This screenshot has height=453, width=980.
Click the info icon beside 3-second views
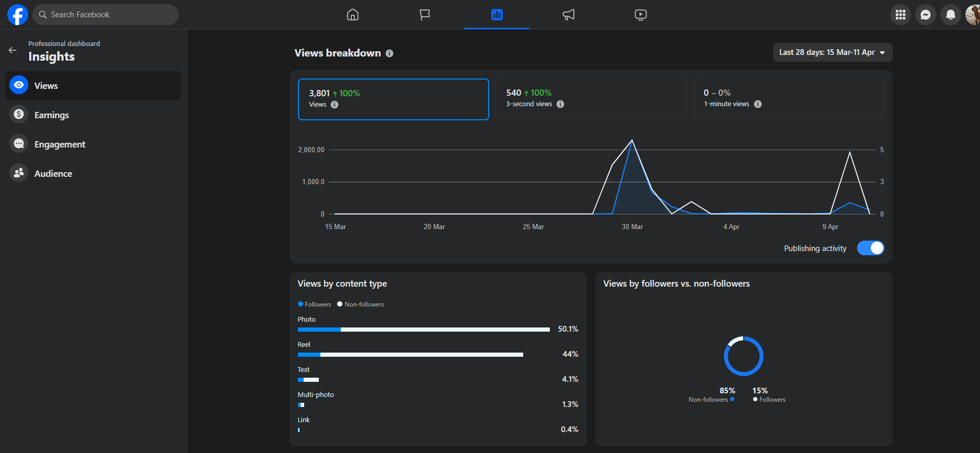(x=560, y=104)
